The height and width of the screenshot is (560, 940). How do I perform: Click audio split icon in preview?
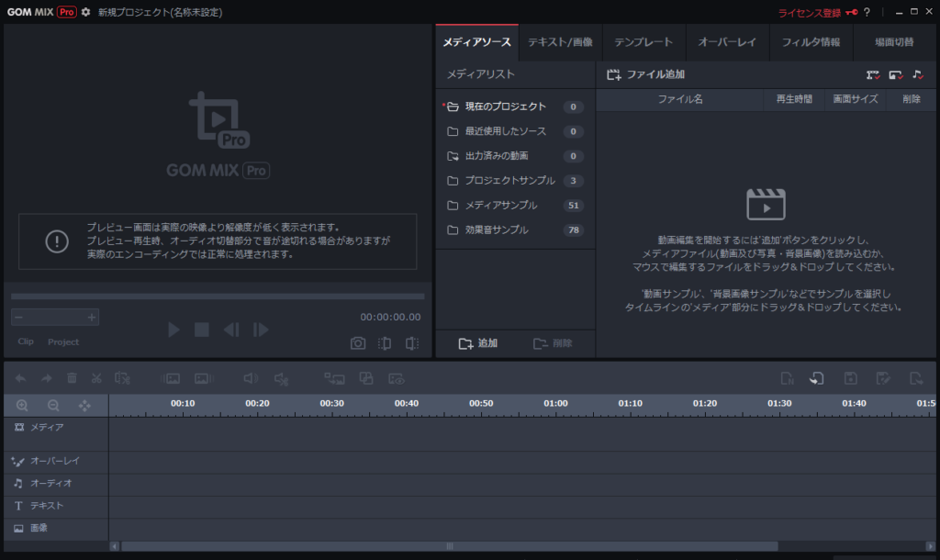[412, 343]
